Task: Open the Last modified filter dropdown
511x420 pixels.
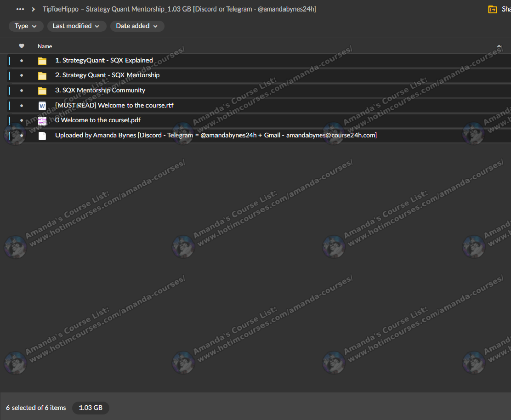Action: click(76, 26)
